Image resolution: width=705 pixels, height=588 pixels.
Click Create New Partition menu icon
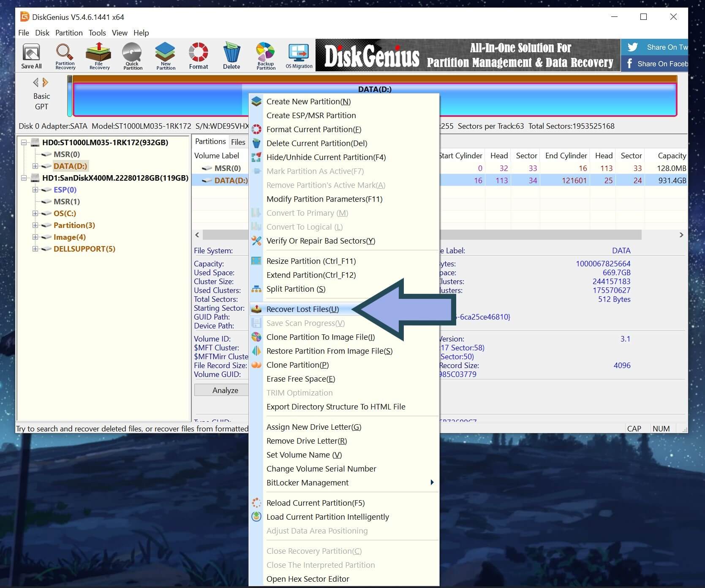tap(256, 101)
